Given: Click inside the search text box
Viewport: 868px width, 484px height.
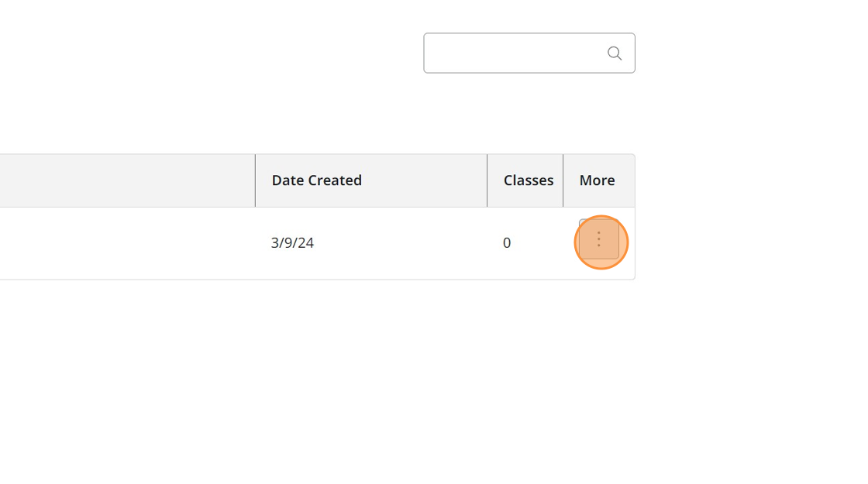Looking at the screenshot, I should click(x=513, y=53).
